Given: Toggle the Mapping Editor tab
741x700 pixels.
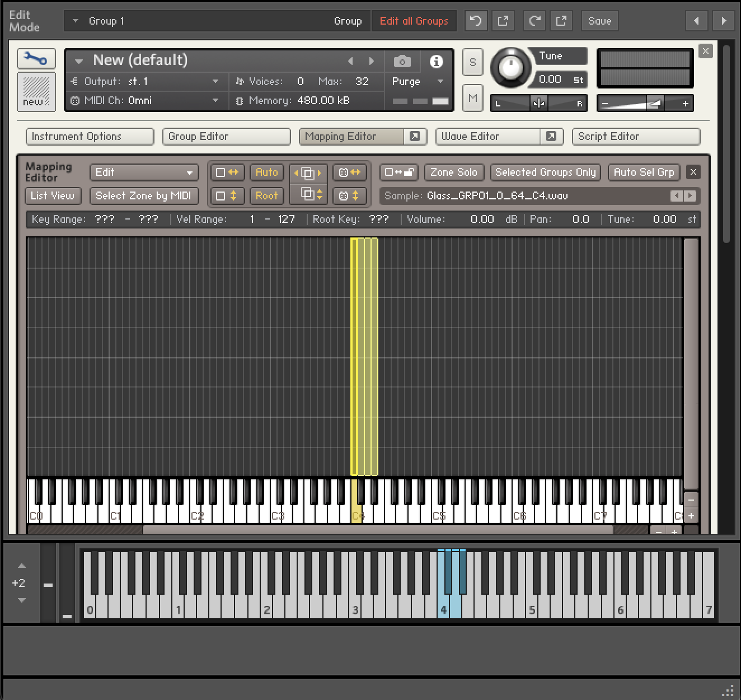Looking at the screenshot, I should pyautogui.click(x=351, y=137).
